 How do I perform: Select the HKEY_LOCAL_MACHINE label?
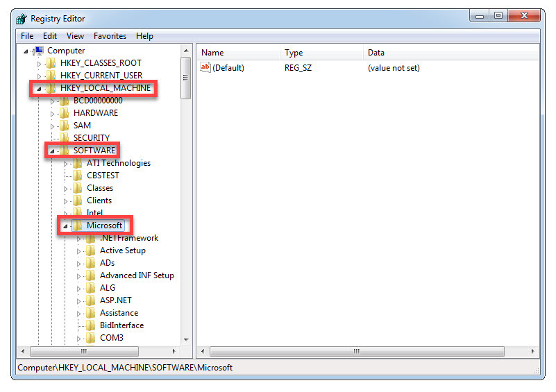tap(106, 88)
